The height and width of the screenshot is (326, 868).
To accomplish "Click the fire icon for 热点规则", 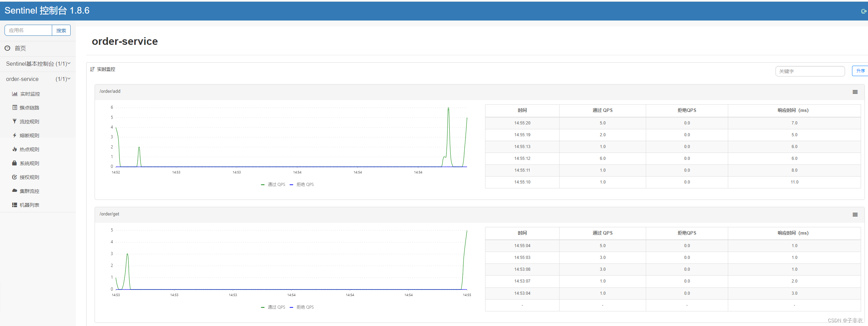I will (x=15, y=149).
